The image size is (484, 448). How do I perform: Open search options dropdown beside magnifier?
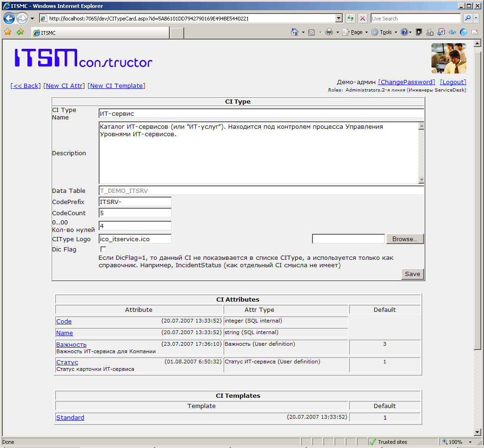(x=476, y=18)
